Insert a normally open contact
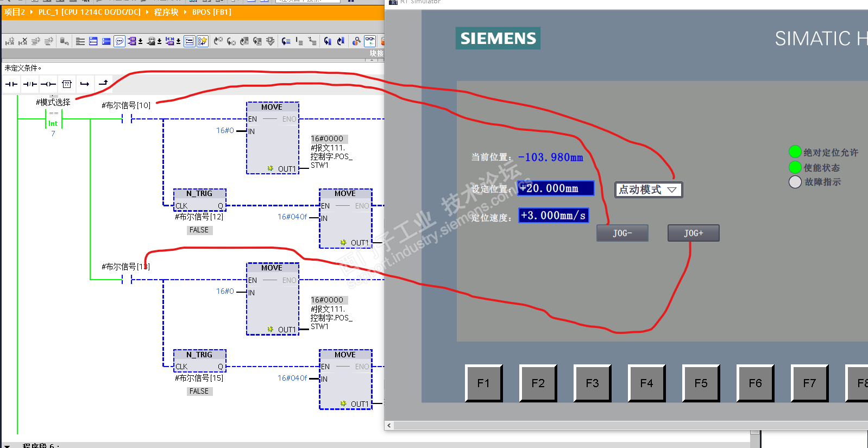 11,84
